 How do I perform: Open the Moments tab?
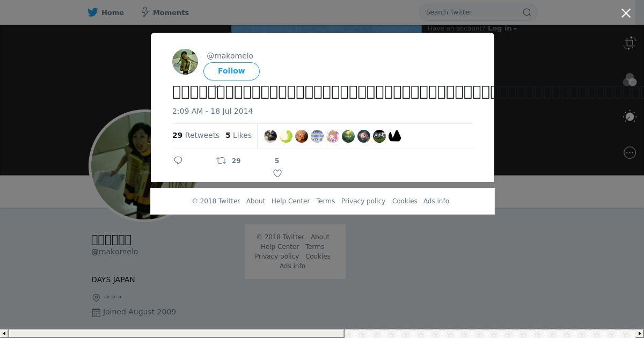pyautogui.click(x=165, y=12)
